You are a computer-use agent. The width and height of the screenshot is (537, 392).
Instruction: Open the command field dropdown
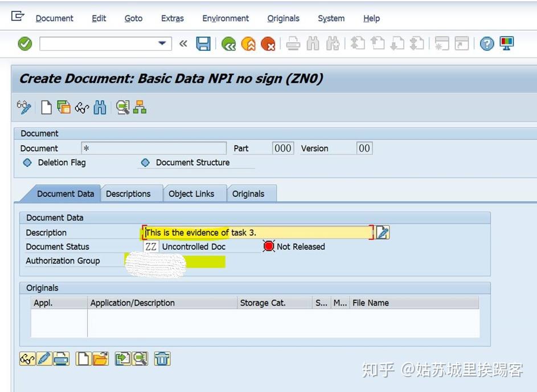pyautogui.click(x=161, y=44)
